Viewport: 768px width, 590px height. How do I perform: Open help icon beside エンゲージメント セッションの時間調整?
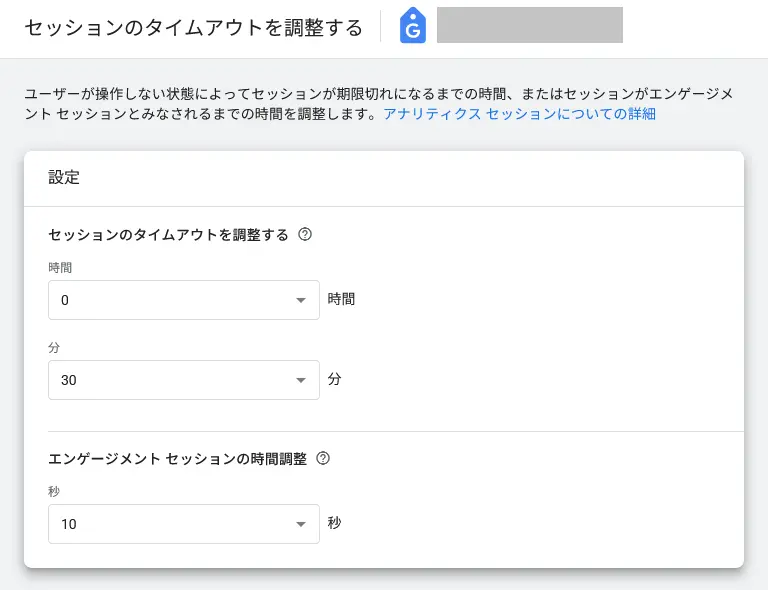click(323, 458)
